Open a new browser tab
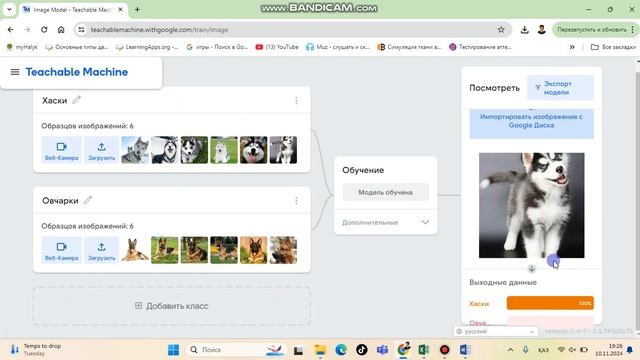The width and height of the screenshot is (640, 360). [x=137, y=9]
